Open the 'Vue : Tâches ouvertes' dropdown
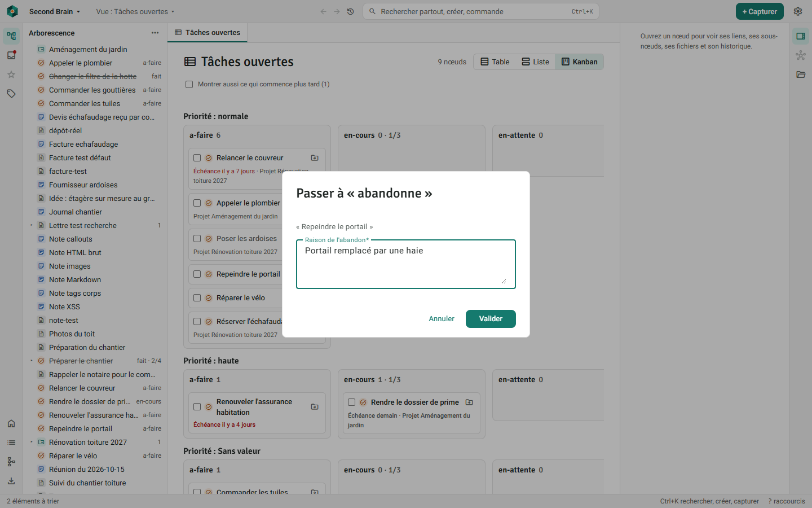812x508 pixels. 135,11
